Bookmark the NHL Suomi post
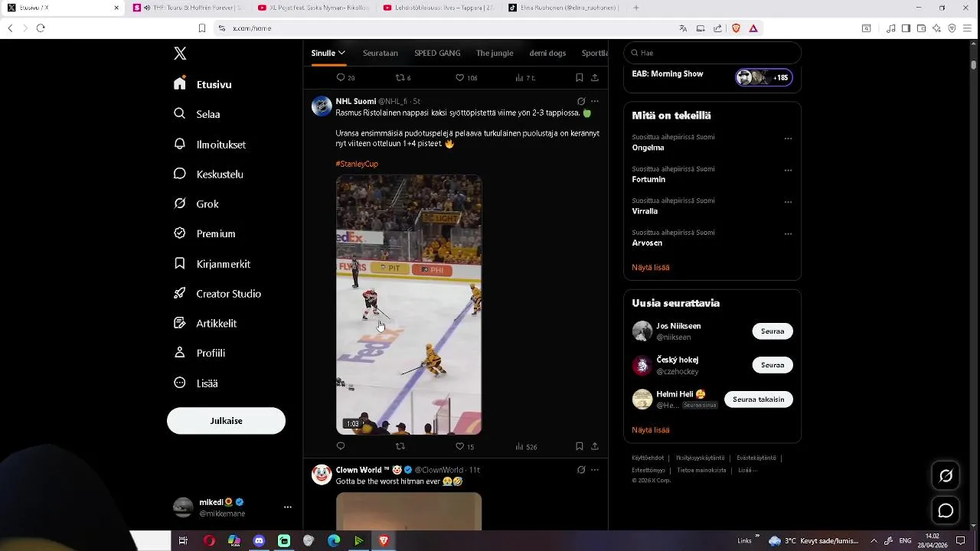This screenshot has height=551, width=980. [x=580, y=446]
